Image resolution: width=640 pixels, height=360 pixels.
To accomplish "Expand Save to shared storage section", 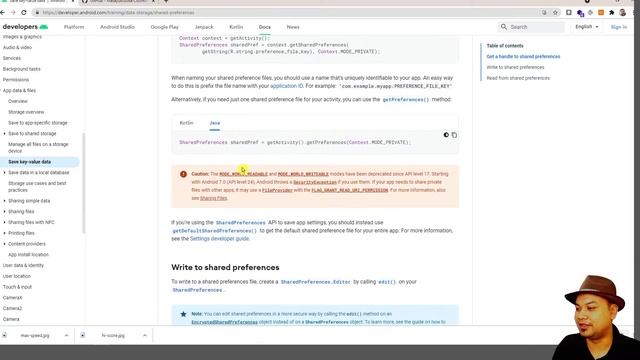I will tap(4, 133).
